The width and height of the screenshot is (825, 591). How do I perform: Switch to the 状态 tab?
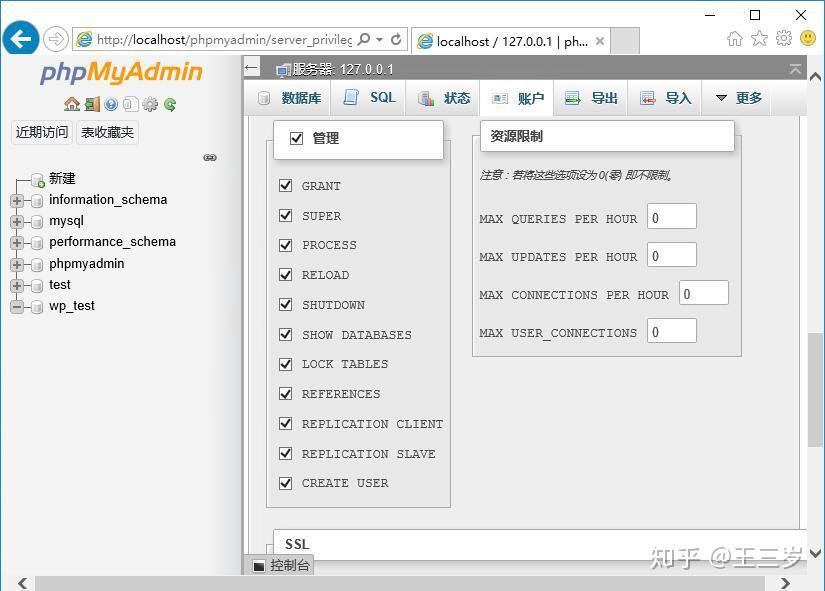(443, 98)
